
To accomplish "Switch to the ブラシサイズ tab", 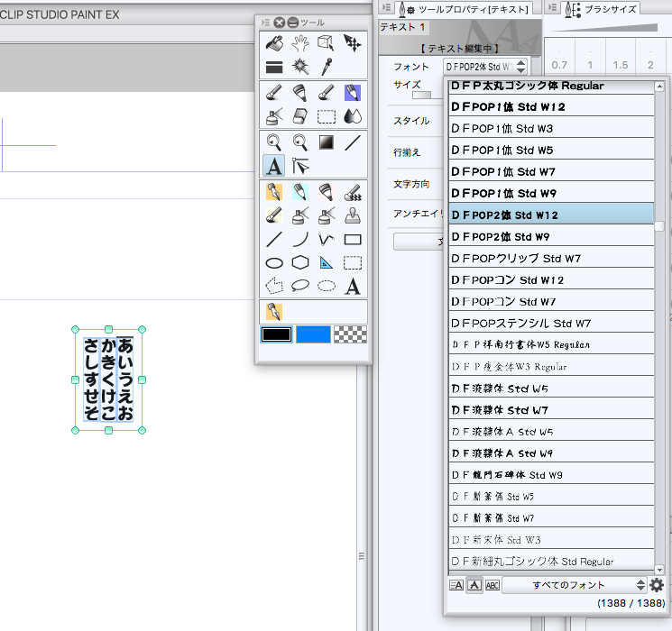I will [605, 9].
